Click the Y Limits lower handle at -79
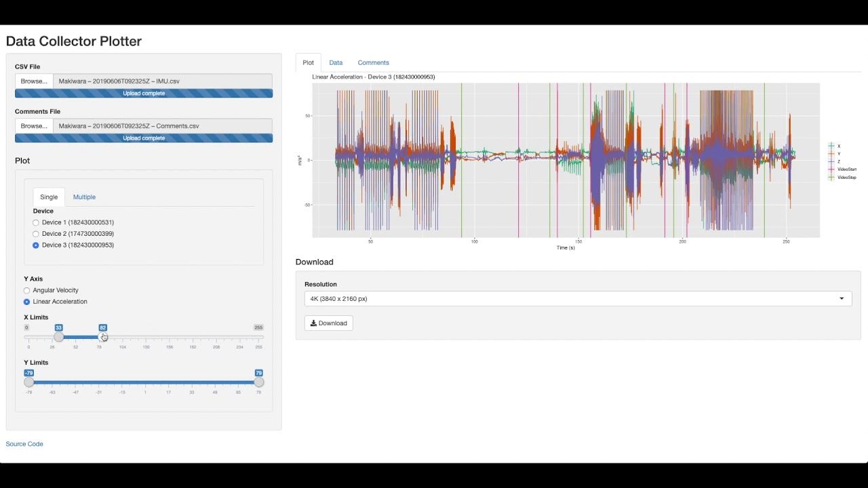Viewport: 868px width, 488px height. pyautogui.click(x=28, y=382)
